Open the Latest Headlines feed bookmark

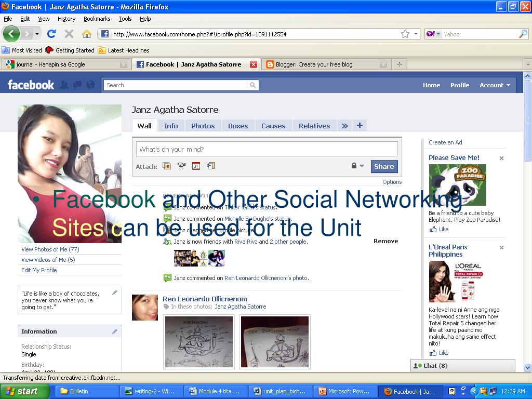tap(124, 50)
